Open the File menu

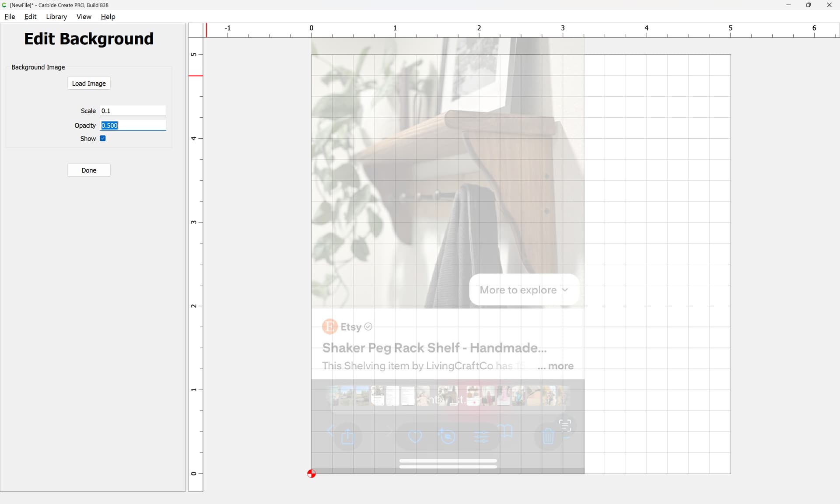coord(10,17)
